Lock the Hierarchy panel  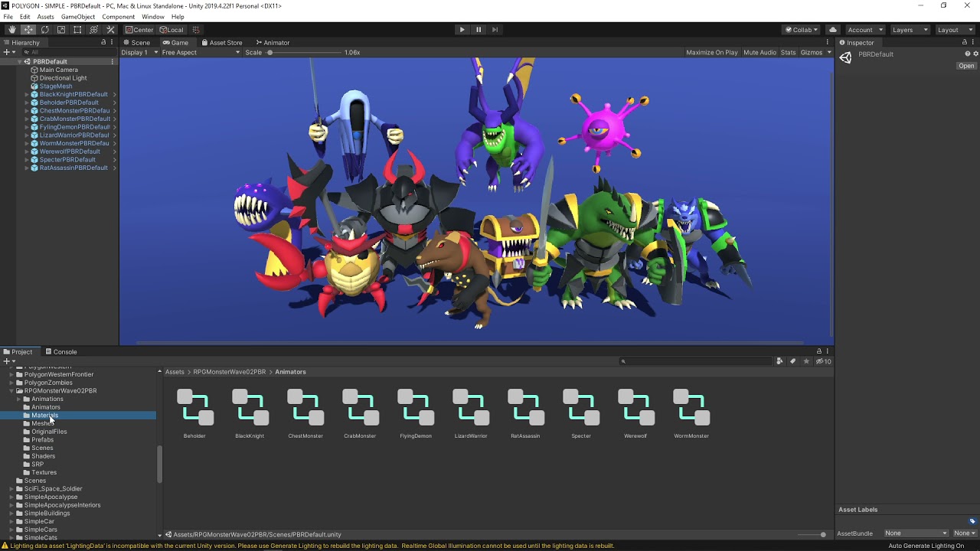pos(103,42)
